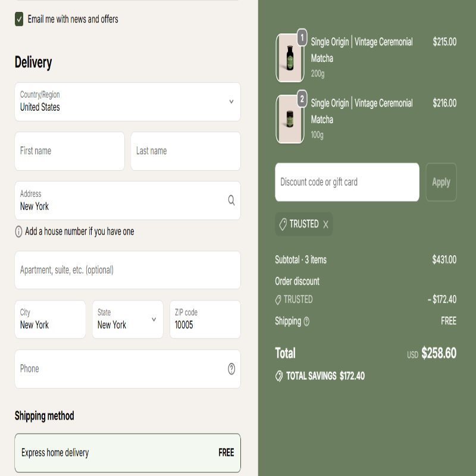
Task: Click the info icon beside house number hint
Action: (x=18, y=231)
